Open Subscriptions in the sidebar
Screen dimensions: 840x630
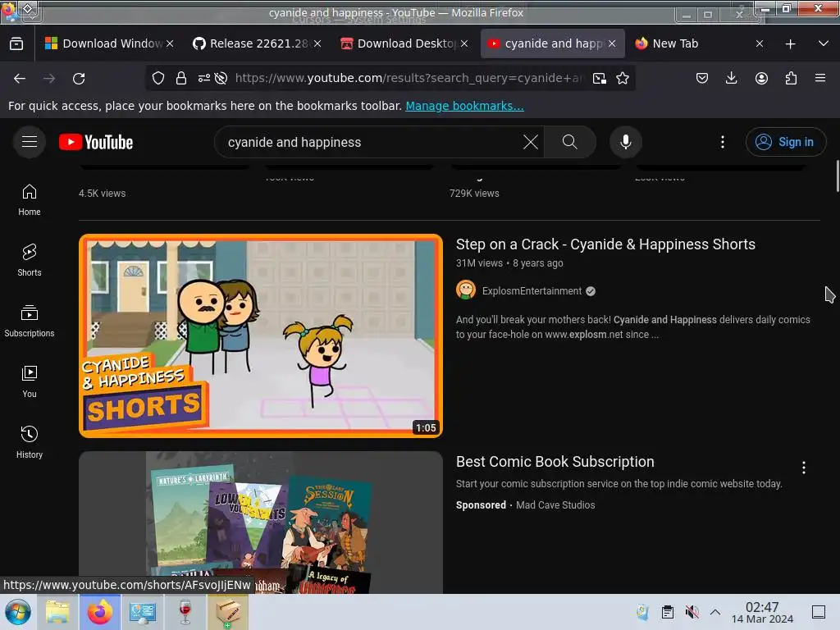click(30, 321)
